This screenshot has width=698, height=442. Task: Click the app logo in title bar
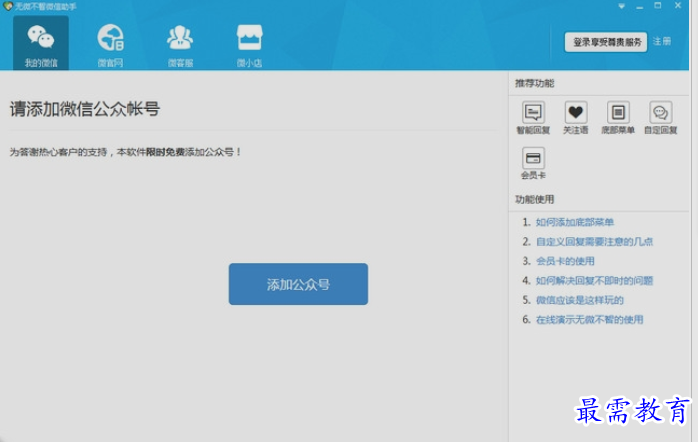pos(8,6)
